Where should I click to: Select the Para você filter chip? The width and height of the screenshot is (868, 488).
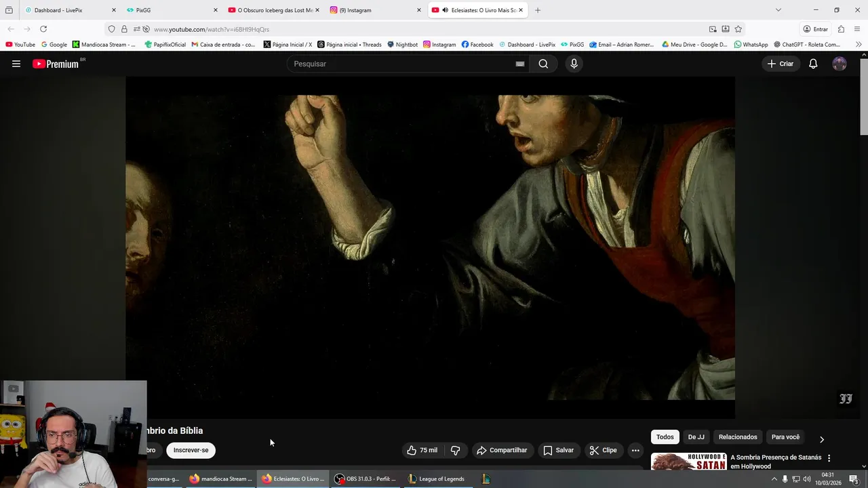785,437
